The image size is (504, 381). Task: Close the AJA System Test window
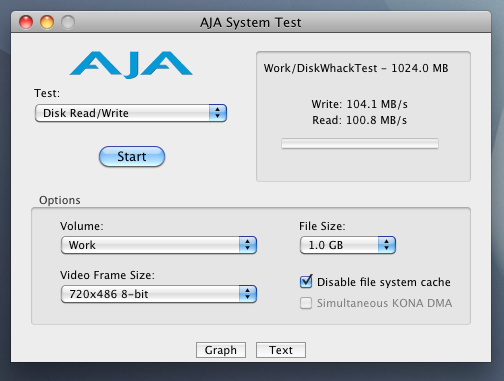point(26,22)
